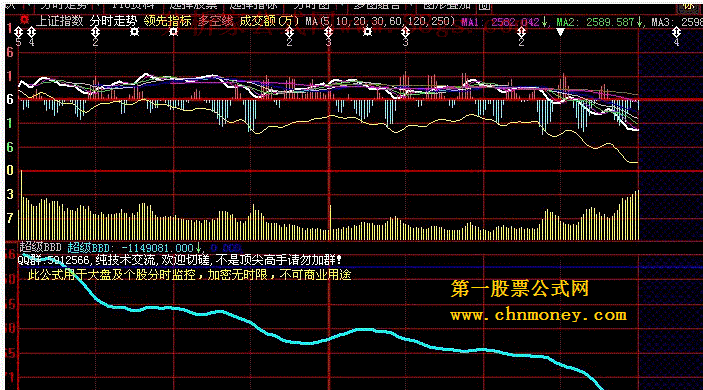703x390 pixels.
Task: Select the 成交额(万) label
Action: click(269, 21)
